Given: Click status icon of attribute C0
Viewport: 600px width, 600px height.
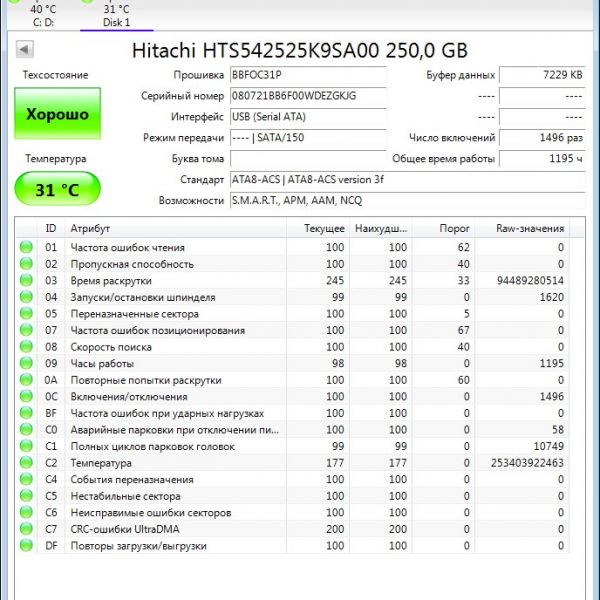Looking at the screenshot, I should pyautogui.click(x=26, y=429).
